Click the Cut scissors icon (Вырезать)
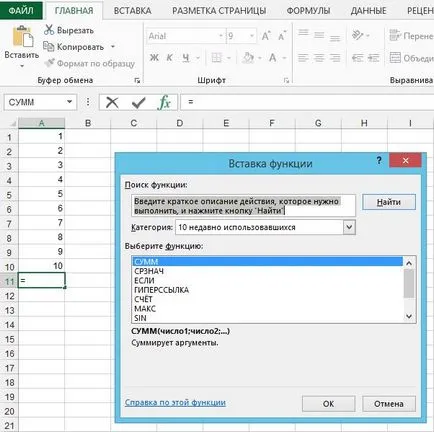The height and width of the screenshot is (432, 434). [49, 30]
